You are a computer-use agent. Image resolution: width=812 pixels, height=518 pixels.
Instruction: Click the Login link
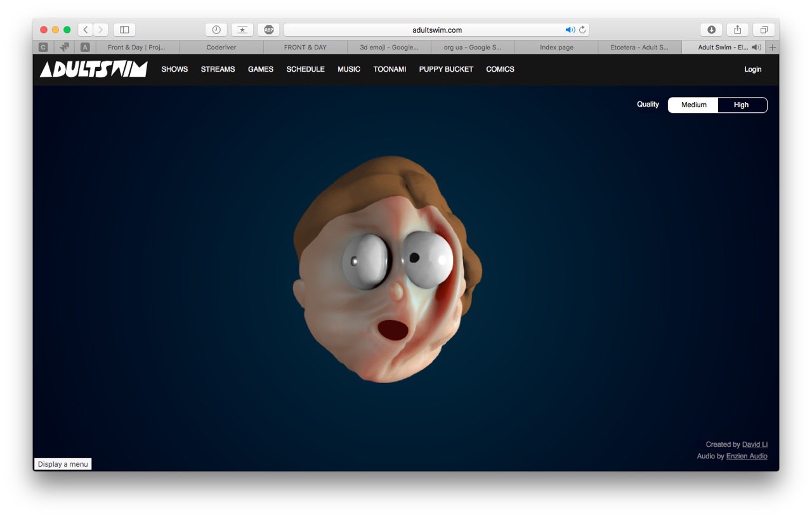tap(752, 69)
